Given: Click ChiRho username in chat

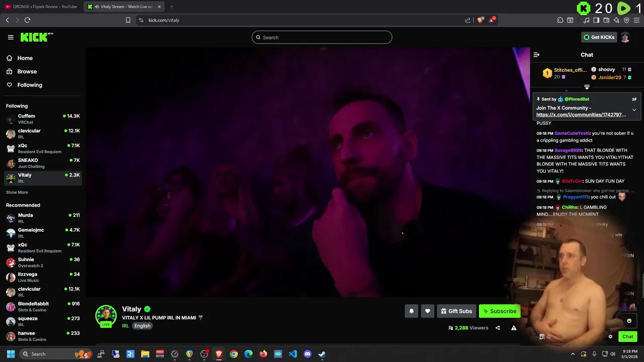Looking at the screenshot, I should click(570, 207).
